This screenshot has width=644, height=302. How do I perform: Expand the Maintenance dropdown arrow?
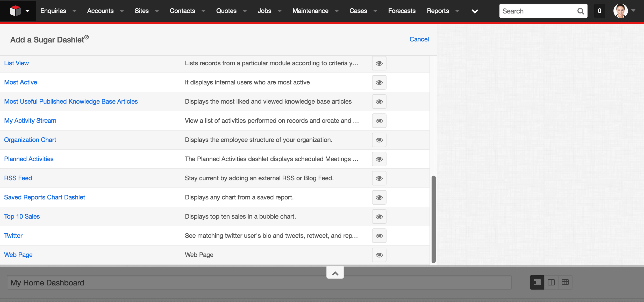coord(337,11)
